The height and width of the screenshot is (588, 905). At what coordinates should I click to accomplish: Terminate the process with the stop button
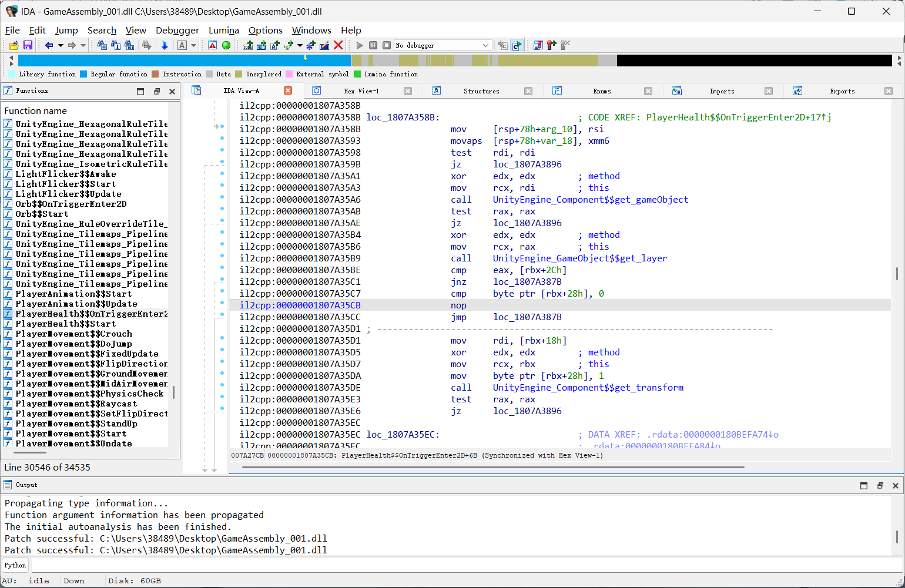387,45
